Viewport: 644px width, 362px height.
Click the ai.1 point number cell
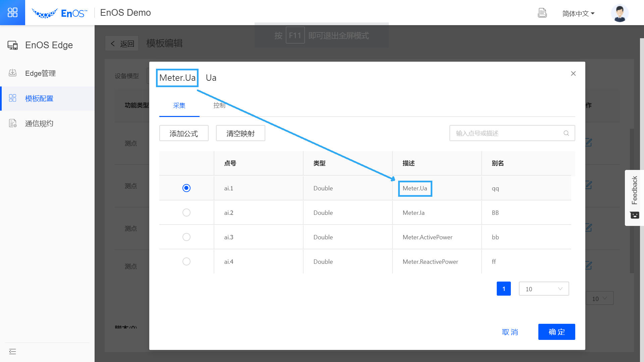point(259,188)
